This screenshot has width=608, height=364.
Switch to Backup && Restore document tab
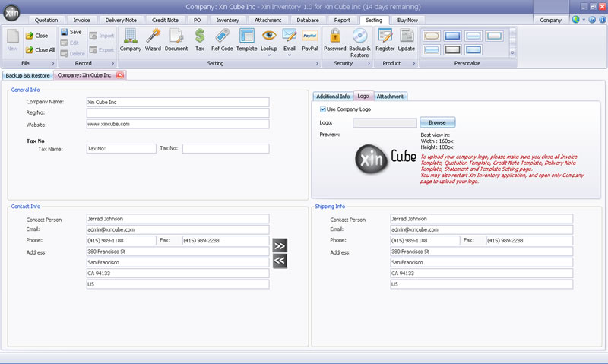(27, 75)
